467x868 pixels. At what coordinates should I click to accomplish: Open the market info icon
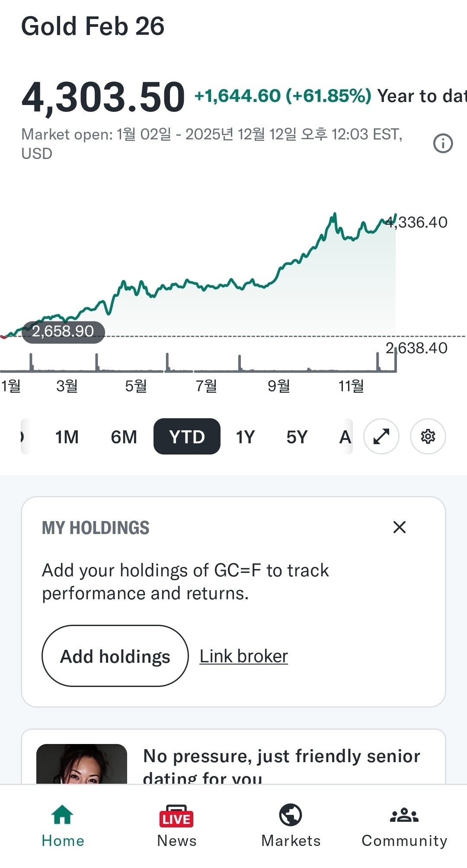coord(443,143)
